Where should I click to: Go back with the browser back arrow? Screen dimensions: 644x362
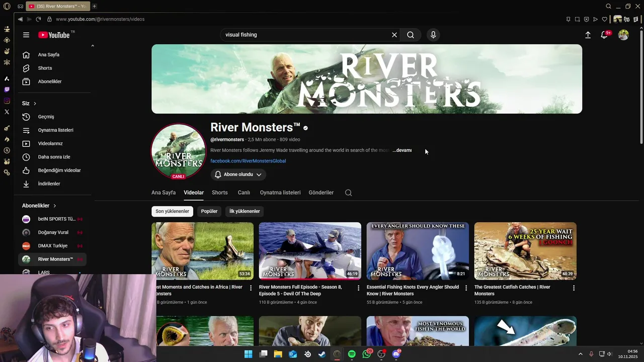point(20,19)
